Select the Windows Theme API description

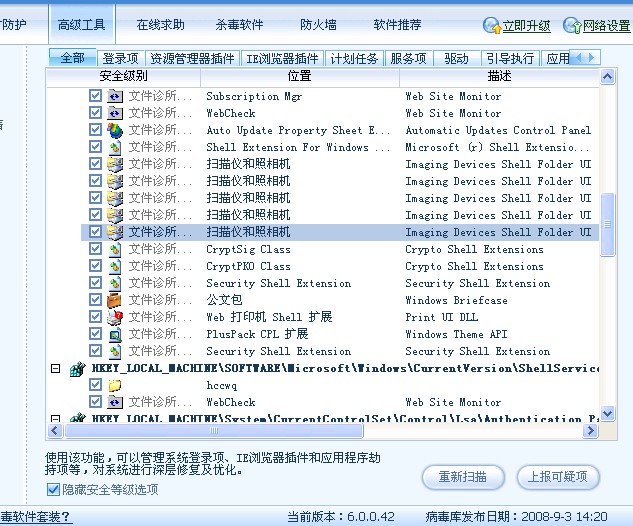[456, 334]
